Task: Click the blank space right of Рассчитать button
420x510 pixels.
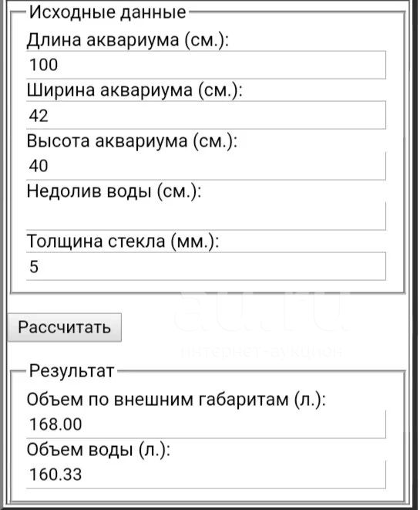Action: pyautogui.click(x=146, y=327)
